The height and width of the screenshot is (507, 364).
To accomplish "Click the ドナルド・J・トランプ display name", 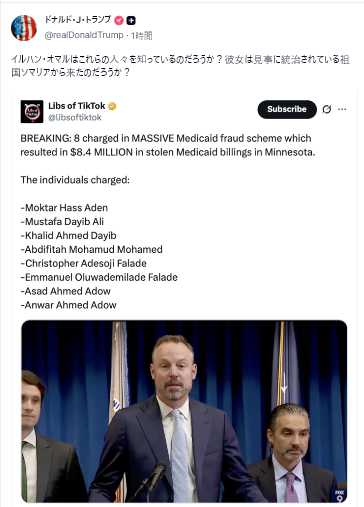I will pos(78,20).
